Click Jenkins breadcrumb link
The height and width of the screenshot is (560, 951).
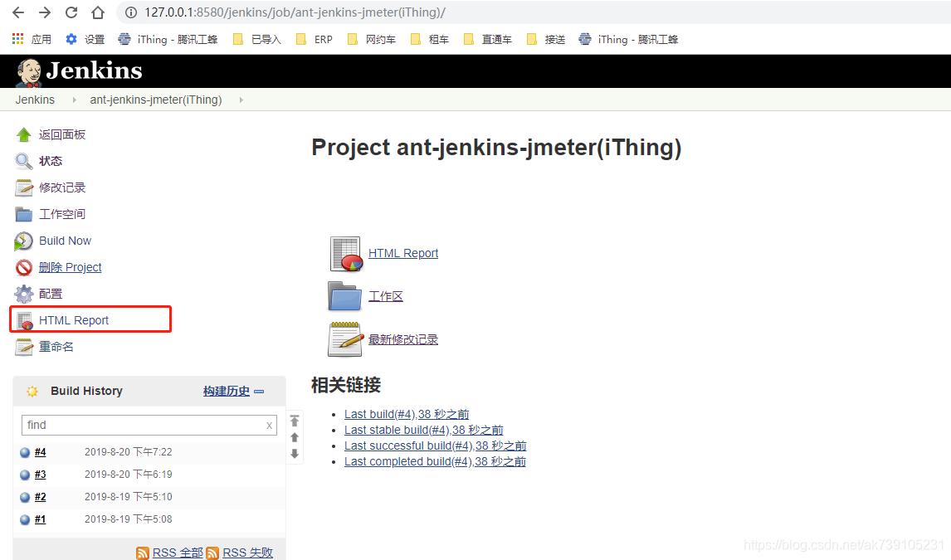(x=35, y=100)
